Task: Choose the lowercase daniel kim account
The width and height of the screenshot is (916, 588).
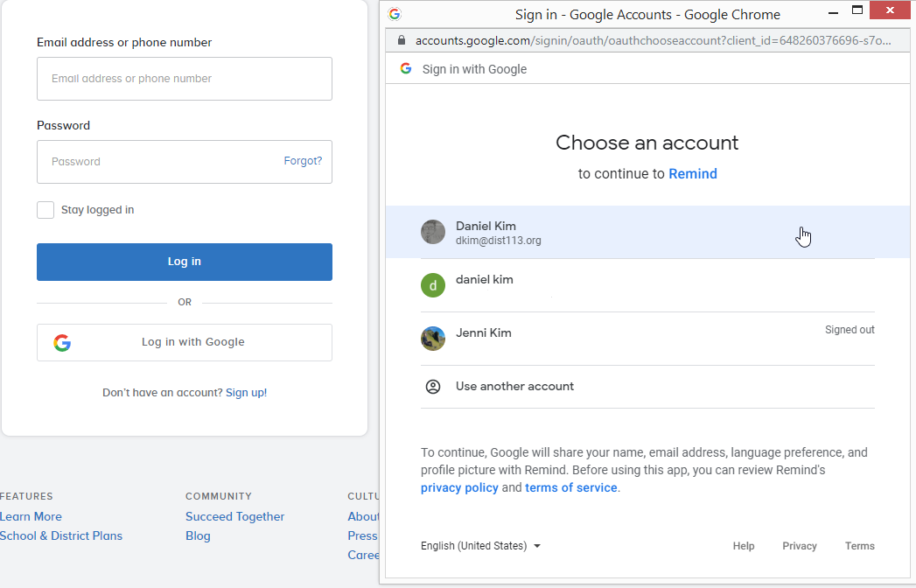Action: coord(647,285)
